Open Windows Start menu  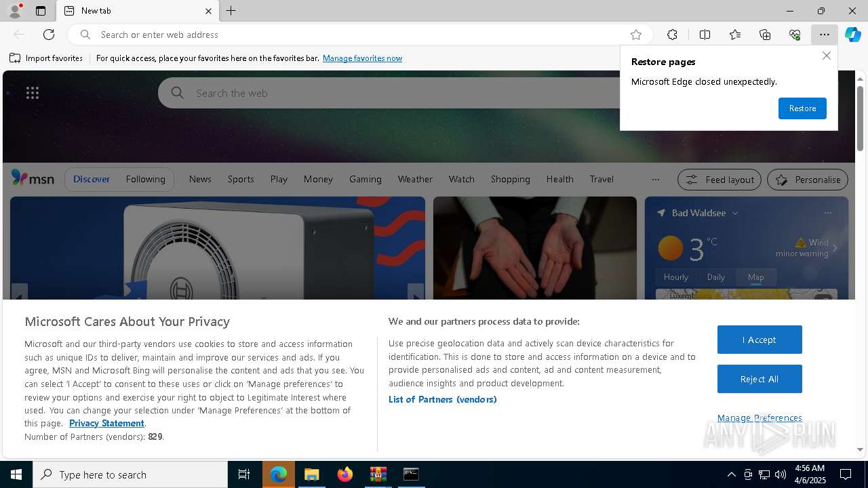[16, 474]
